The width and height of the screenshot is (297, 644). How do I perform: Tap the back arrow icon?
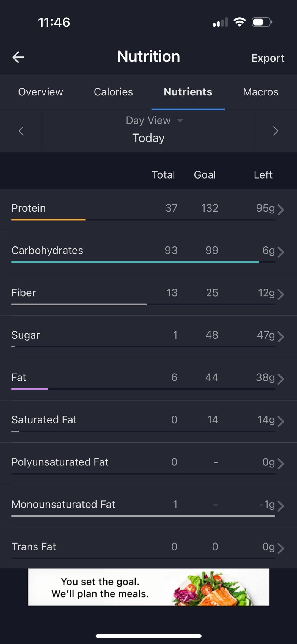pos(18,57)
